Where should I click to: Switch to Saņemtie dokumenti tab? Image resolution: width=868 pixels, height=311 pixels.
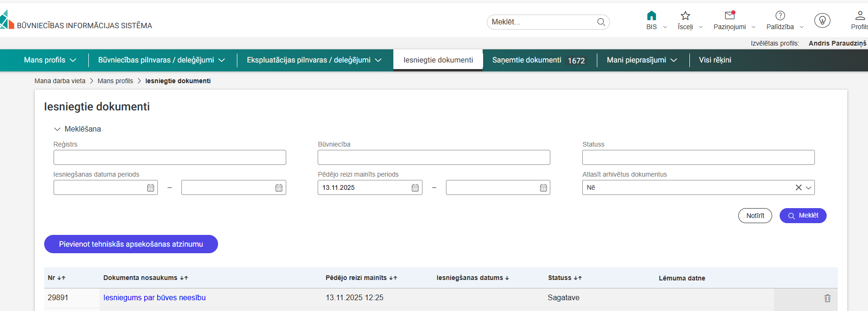538,60
